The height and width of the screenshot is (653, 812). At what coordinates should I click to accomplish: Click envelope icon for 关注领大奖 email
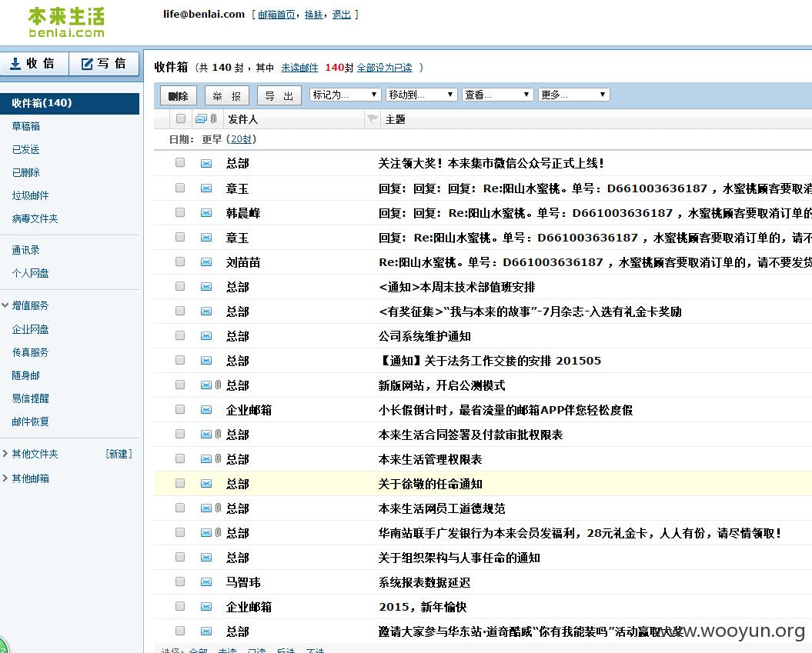pos(206,164)
